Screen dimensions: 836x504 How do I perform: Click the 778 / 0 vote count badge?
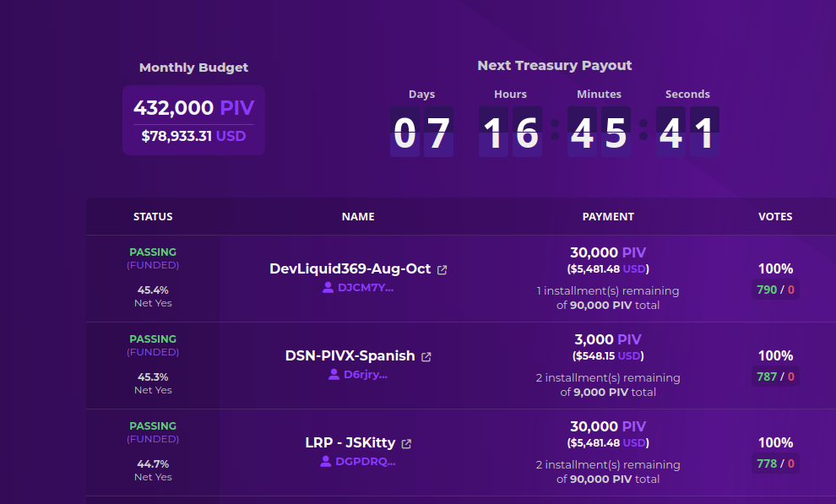point(776,463)
